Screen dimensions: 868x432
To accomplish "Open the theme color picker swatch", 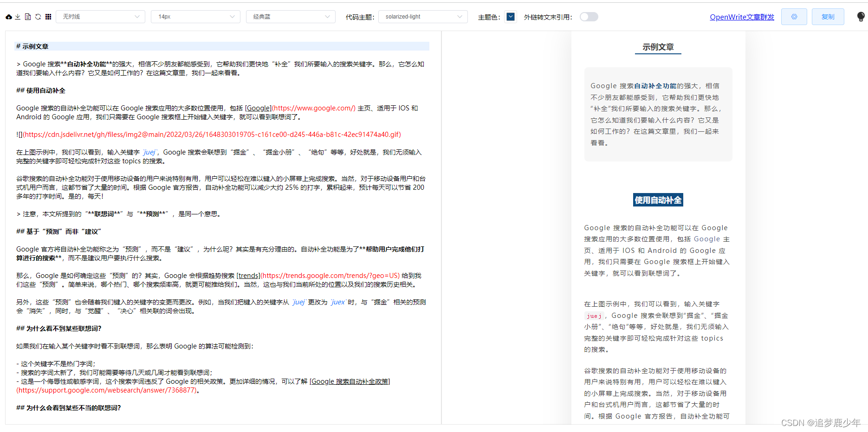I will pyautogui.click(x=511, y=17).
